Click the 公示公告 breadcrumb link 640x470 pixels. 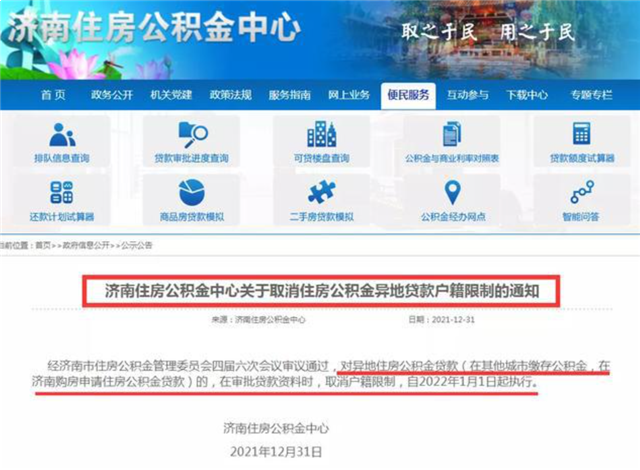point(137,245)
